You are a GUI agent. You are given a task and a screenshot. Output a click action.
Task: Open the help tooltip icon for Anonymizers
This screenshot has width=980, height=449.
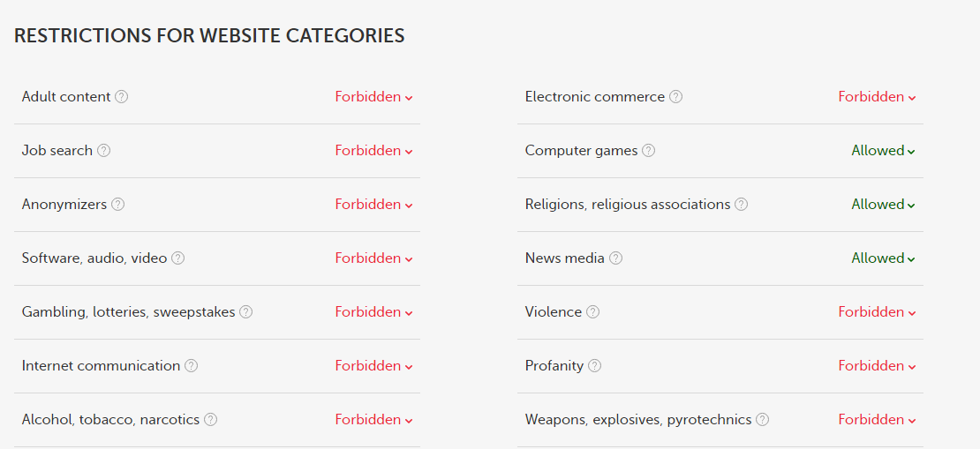click(117, 205)
